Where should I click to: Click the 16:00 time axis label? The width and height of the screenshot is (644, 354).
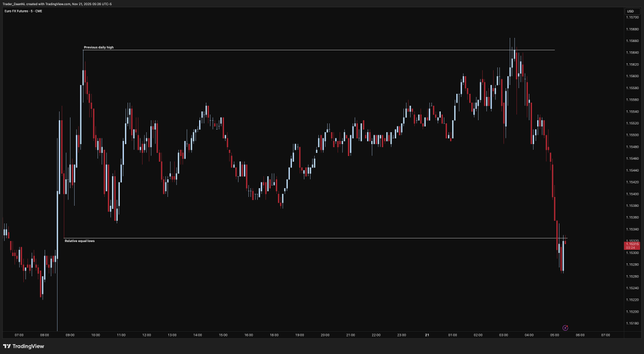pyautogui.click(x=248, y=335)
